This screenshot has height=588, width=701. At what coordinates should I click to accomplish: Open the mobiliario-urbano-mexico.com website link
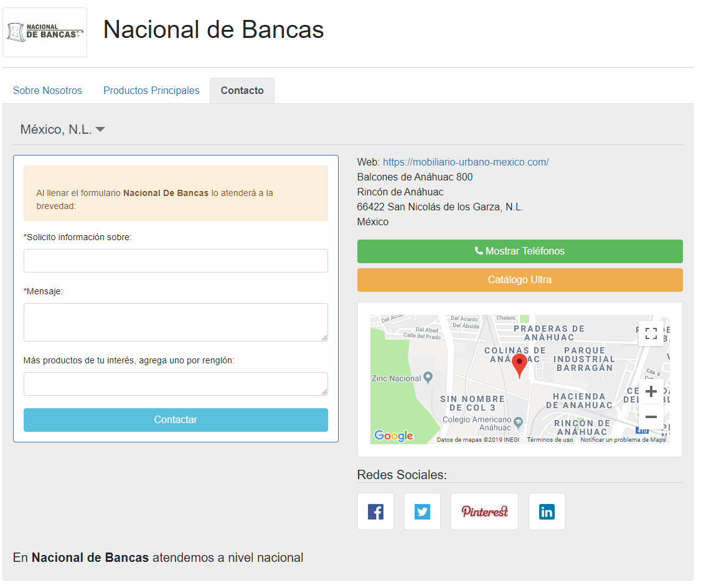click(466, 162)
